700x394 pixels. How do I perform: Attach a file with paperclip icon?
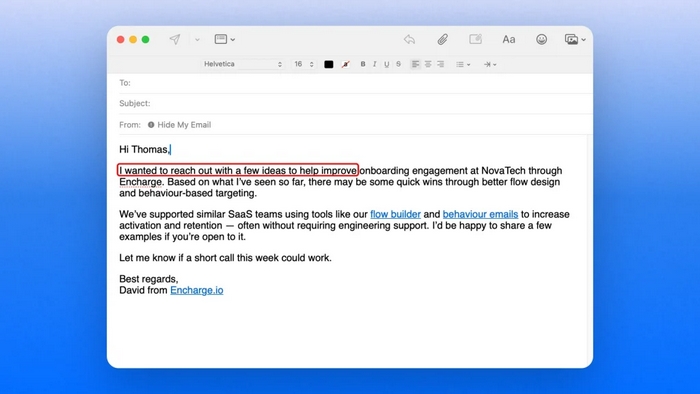coord(442,39)
